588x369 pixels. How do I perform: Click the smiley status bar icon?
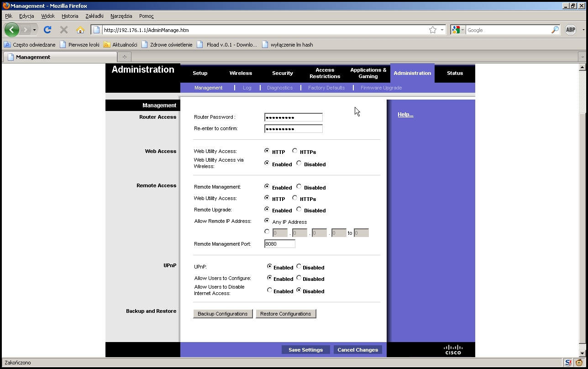pos(579,363)
